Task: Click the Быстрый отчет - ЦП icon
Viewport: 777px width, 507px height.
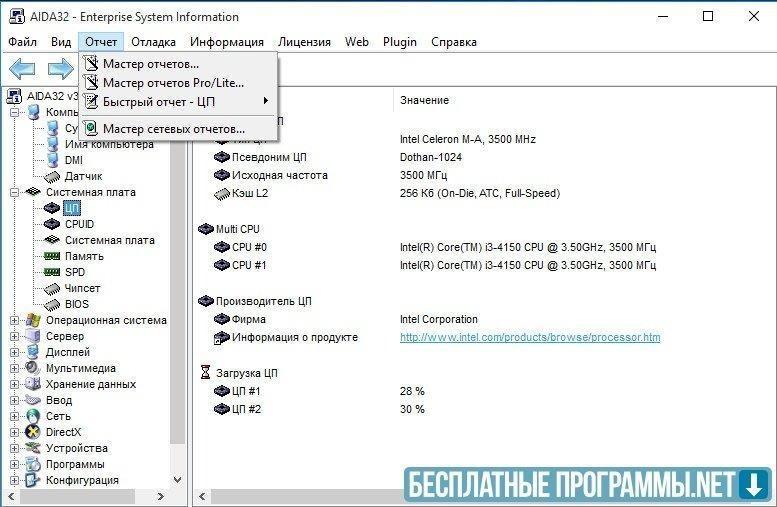Action: (91, 102)
